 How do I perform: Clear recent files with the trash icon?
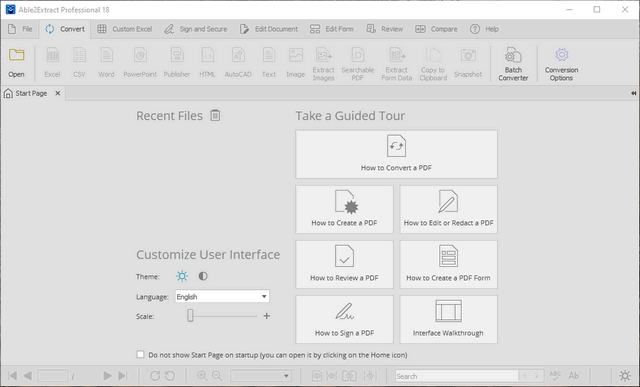(215, 116)
